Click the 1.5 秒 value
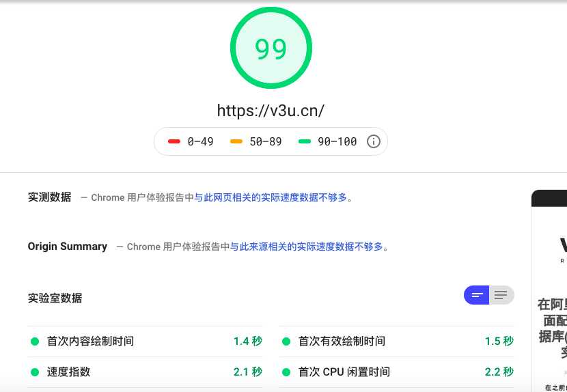The width and height of the screenshot is (567, 392). (x=499, y=341)
